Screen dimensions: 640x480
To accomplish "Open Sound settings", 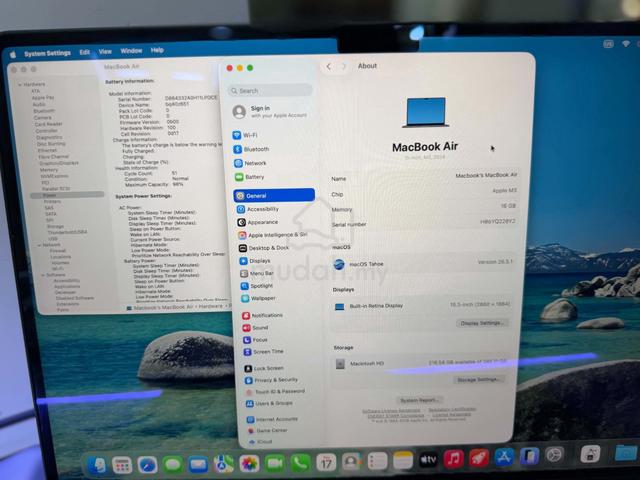I will [x=255, y=327].
